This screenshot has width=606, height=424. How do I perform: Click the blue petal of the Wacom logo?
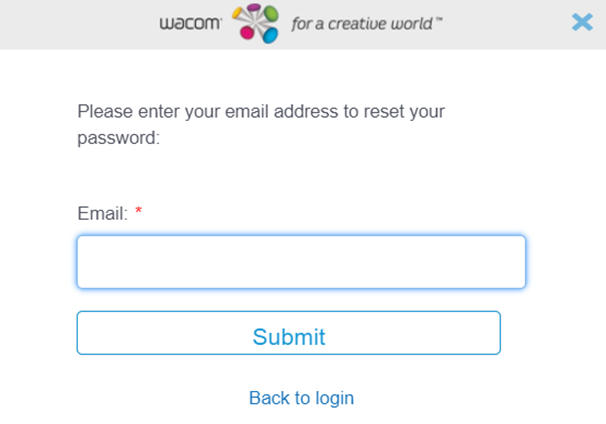(x=271, y=36)
